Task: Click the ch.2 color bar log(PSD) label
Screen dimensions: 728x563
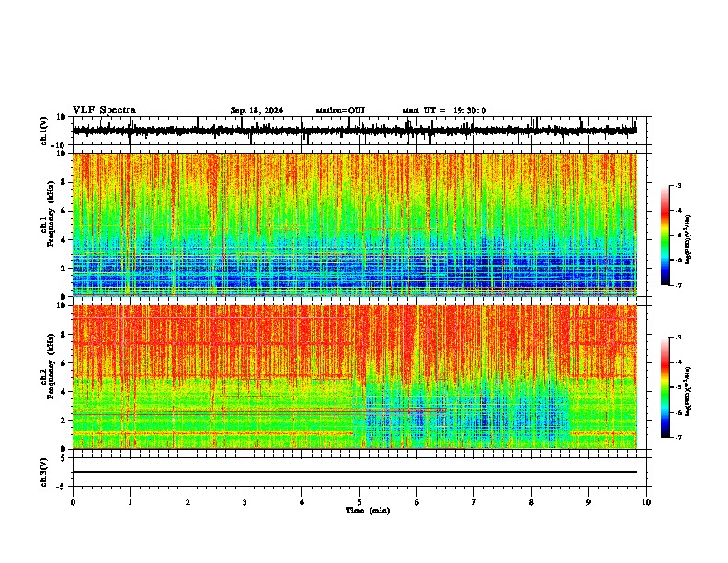Action: tap(688, 391)
